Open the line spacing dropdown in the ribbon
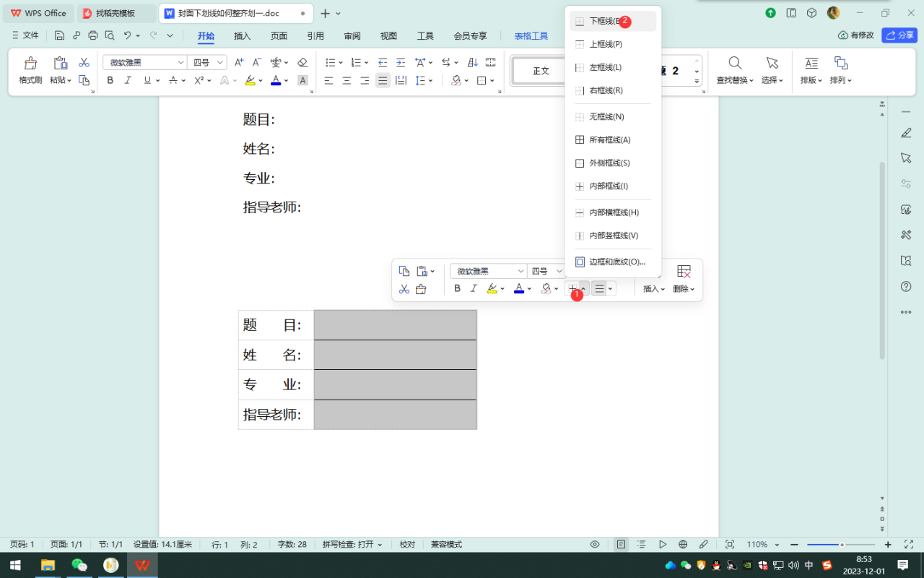 pyautogui.click(x=430, y=81)
